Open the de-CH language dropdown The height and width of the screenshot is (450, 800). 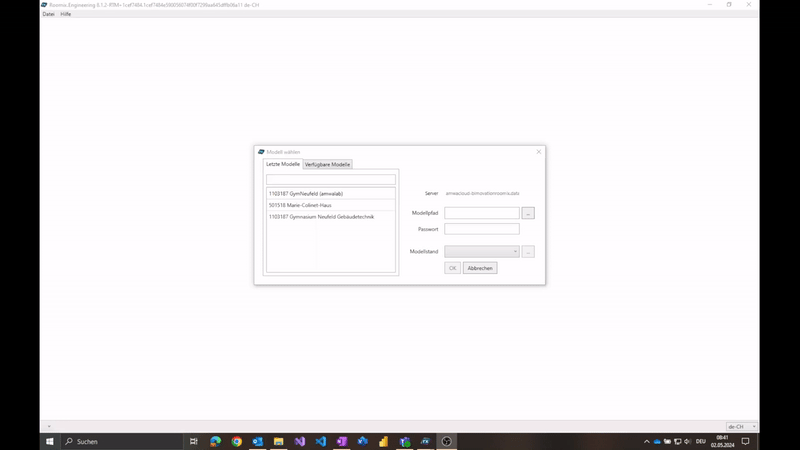[741, 427]
